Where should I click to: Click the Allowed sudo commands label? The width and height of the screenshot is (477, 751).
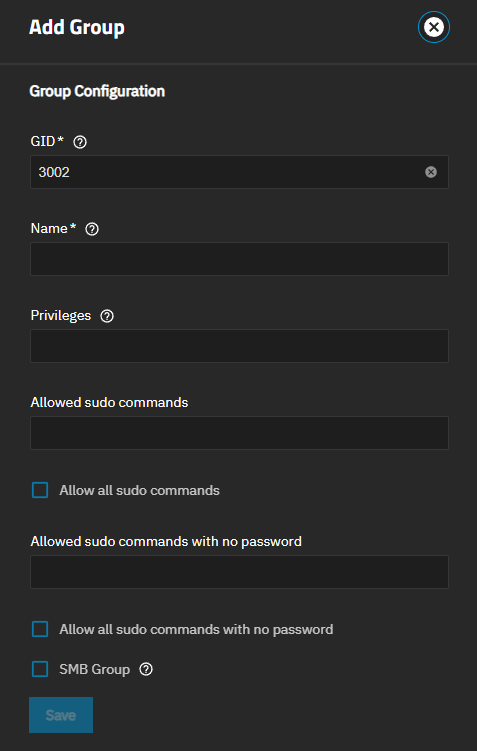(x=109, y=402)
